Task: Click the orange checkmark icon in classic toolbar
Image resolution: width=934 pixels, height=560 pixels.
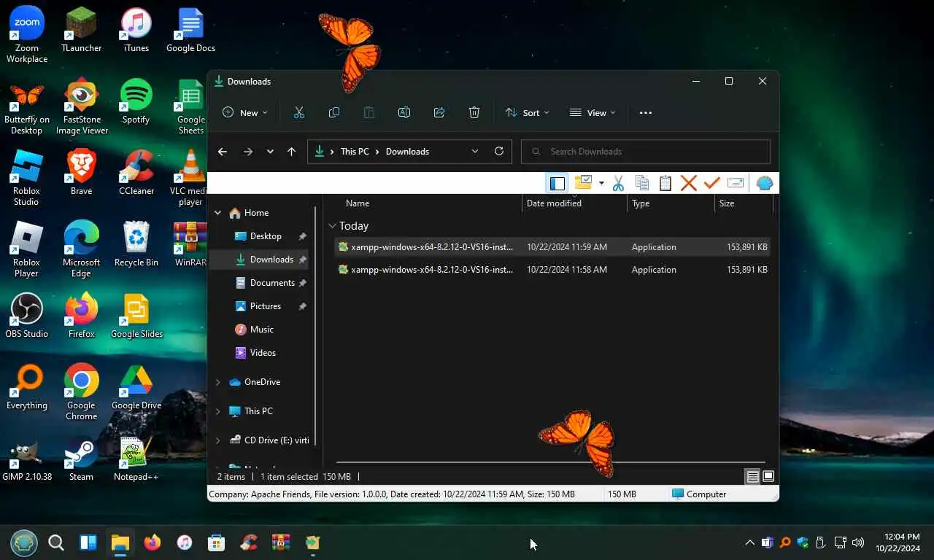Action: [x=712, y=183]
